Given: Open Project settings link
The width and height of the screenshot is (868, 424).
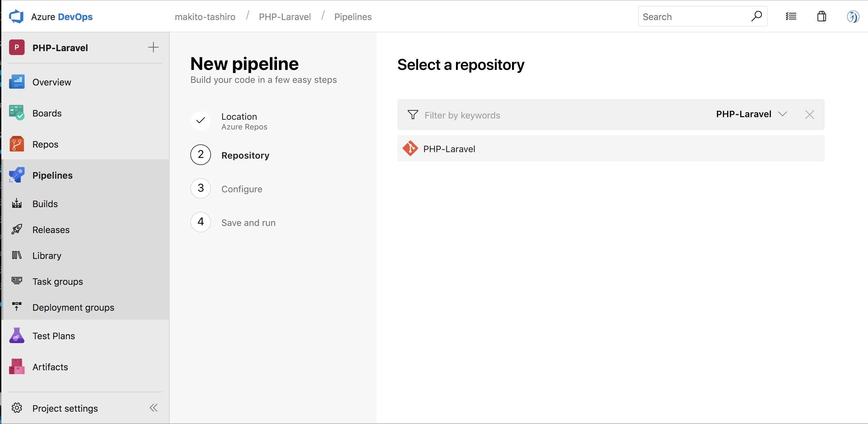Looking at the screenshot, I should tap(65, 408).
